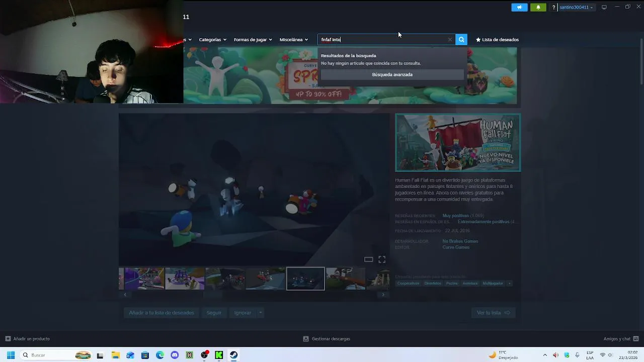Click the Spring Sale banner

click(350, 75)
